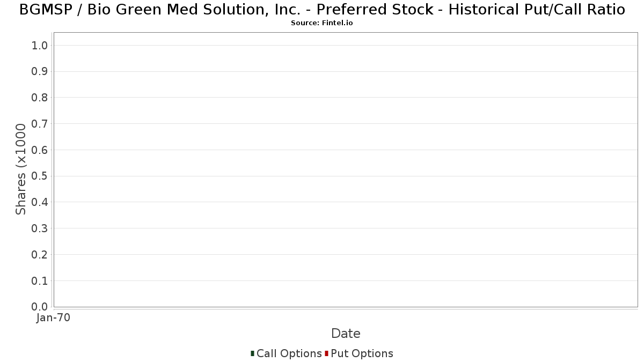Viewport: 644px width, 362px height.
Task: Toggle the Call Options legend label
Action: tap(289, 353)
